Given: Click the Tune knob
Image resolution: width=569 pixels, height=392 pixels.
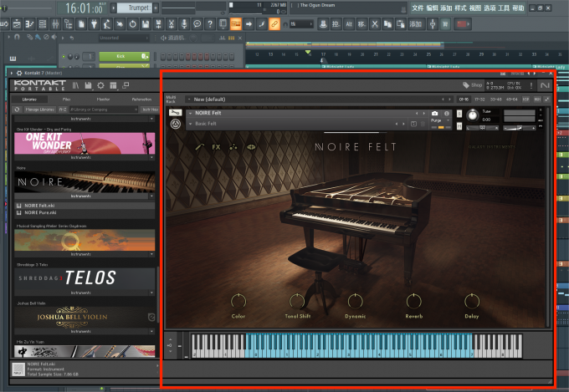Looking at the screenshot, I should (x=472, y=115).
